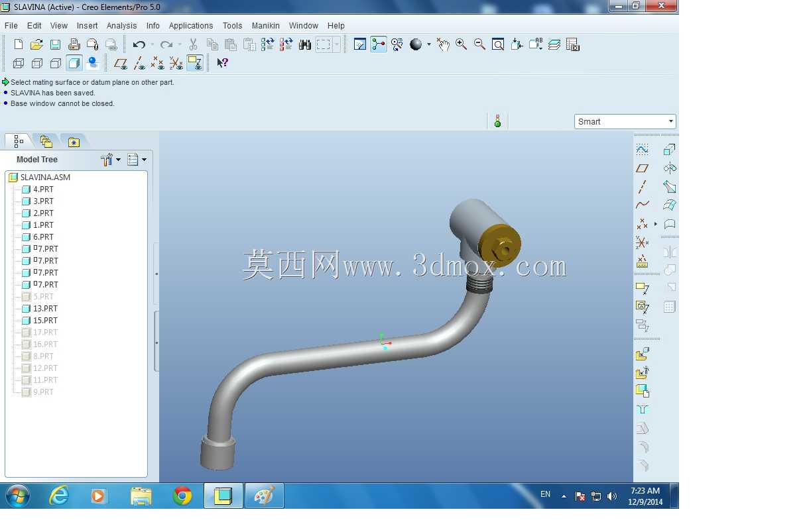
Task: Switch to Folder Browser navigator tab
Action: 46,141
